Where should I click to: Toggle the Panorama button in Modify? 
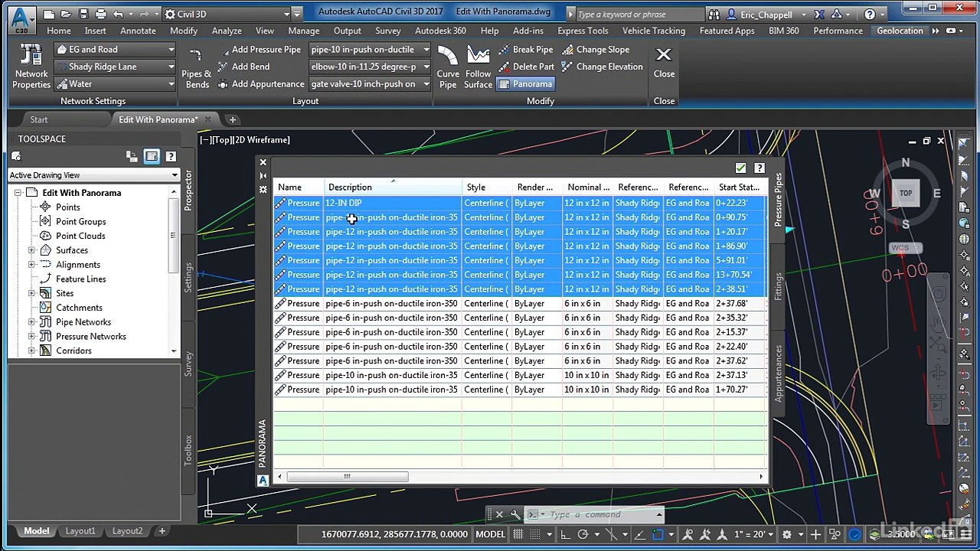tap(525, 84)
